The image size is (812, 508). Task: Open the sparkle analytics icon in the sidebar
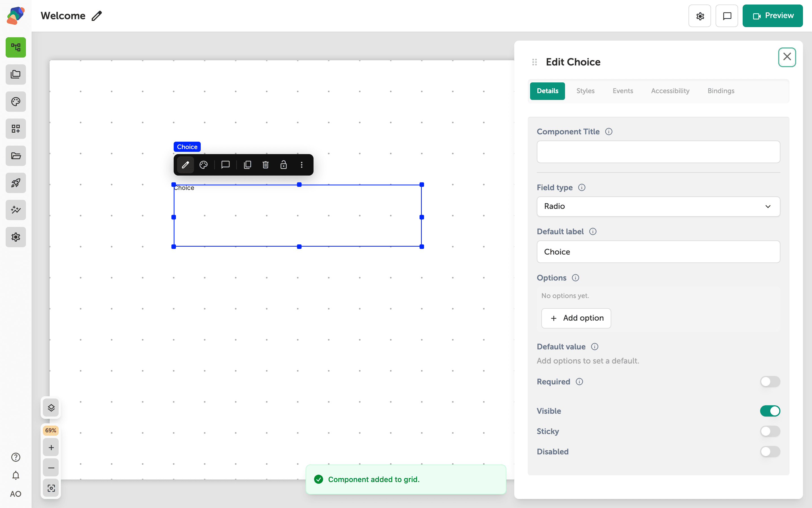16,210
